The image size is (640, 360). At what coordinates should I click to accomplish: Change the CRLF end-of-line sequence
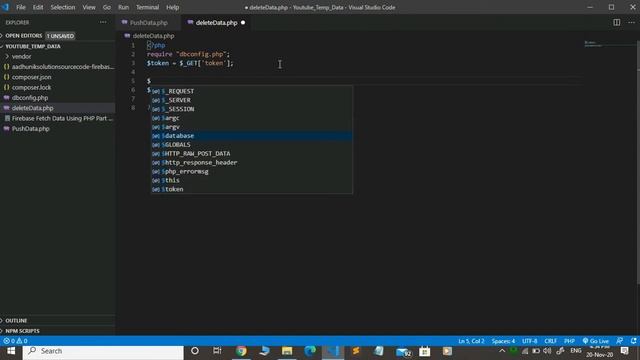point(551,341)
